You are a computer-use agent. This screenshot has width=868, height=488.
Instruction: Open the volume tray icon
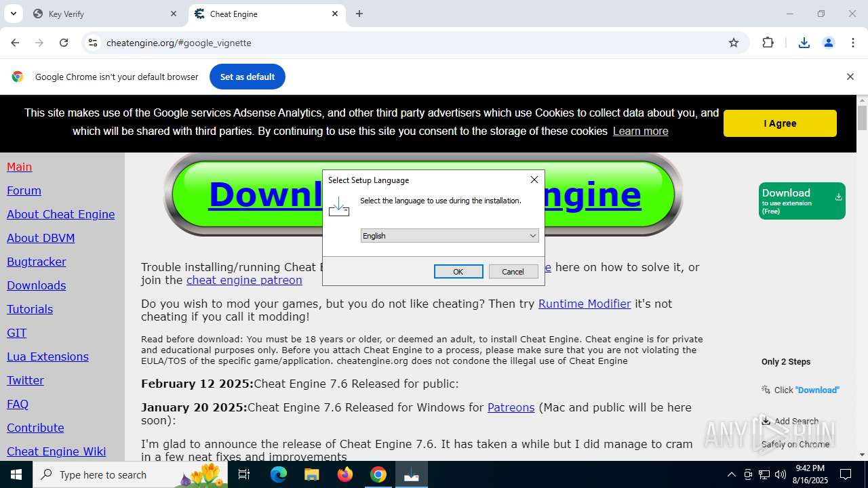click(x=781, y=474)
